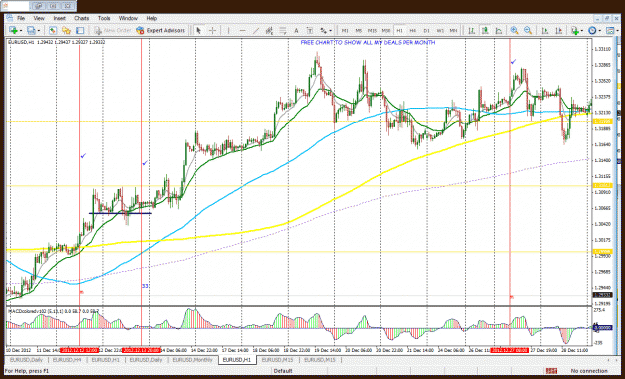Zoom out of the chart
The image size is (625, 379).
[528, 30]
